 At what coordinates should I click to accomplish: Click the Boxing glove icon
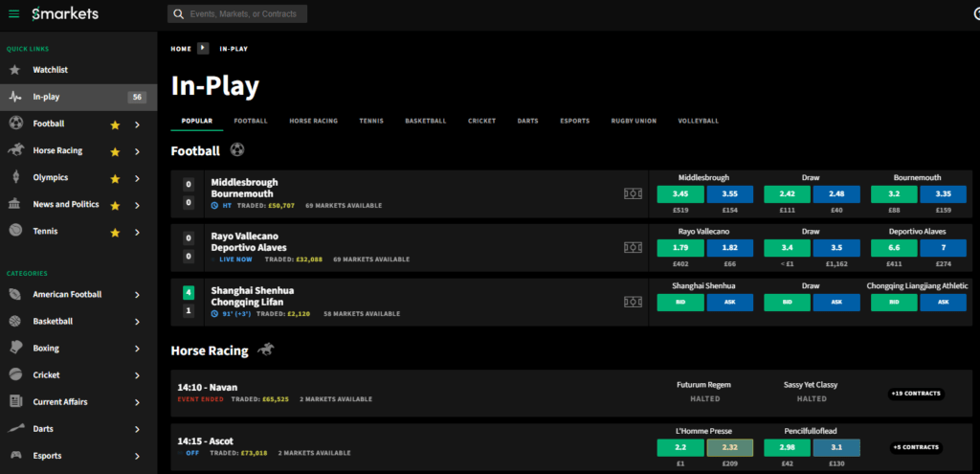[15, 349]
